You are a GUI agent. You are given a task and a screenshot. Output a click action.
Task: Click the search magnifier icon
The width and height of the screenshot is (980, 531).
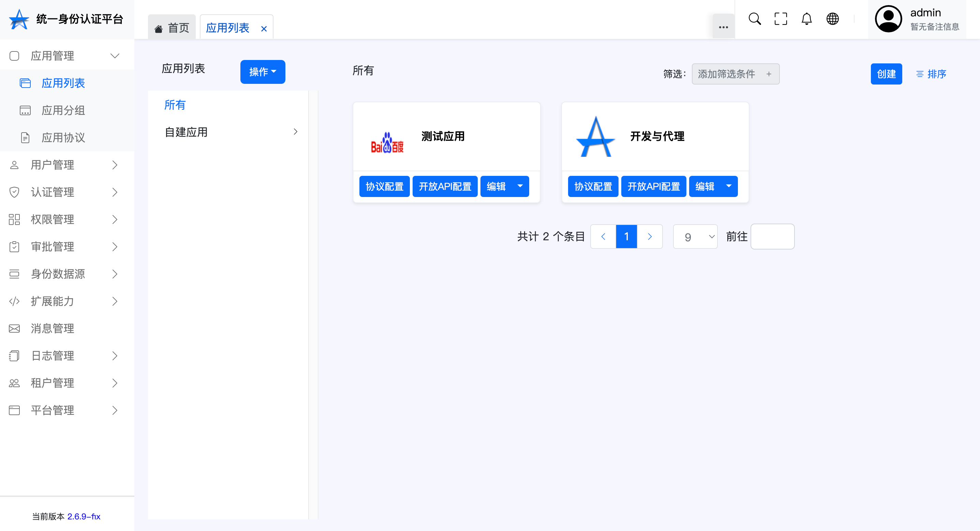(x=754, y=19)
